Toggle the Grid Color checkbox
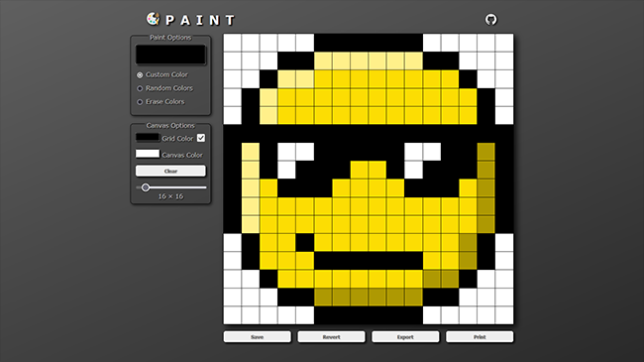644x362 pixels. click(201, 138)
